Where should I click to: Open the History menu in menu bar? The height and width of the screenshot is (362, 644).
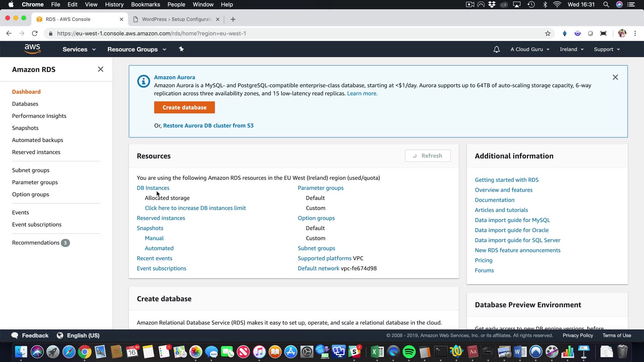click(x=114, y=4)
